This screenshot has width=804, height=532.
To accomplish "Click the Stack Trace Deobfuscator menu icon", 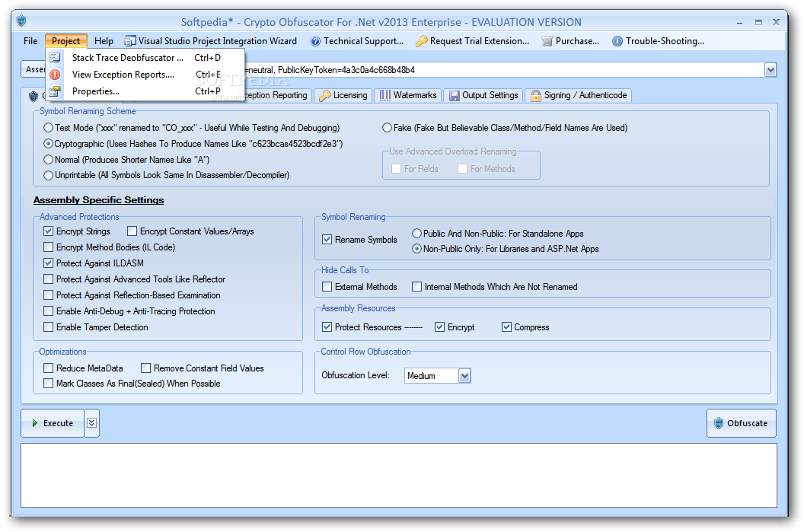I will 55,57.
